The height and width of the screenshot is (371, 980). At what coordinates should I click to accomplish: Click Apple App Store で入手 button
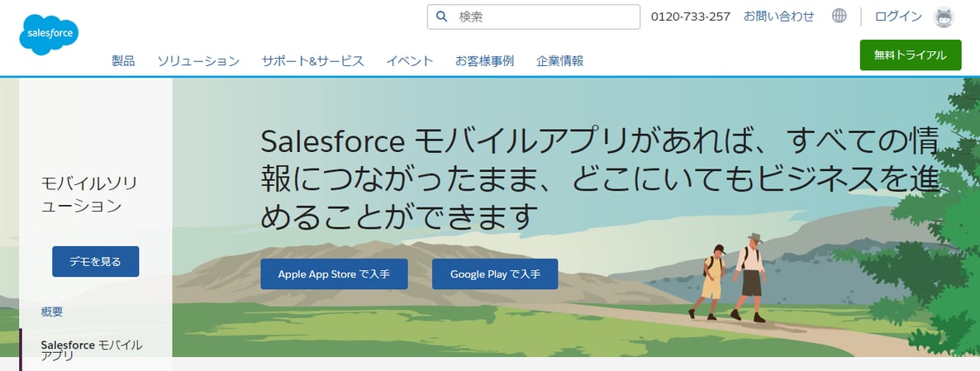tap(335, 274)
